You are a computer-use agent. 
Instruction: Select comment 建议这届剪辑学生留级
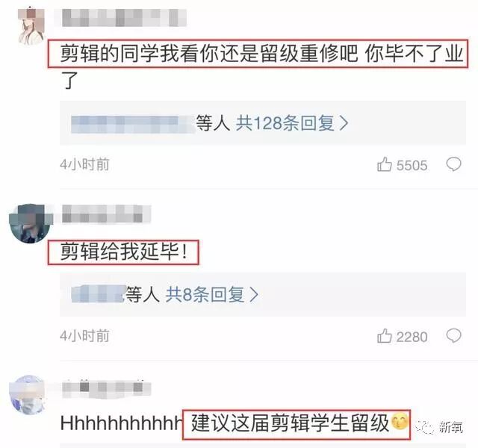[x=290, y=423]
